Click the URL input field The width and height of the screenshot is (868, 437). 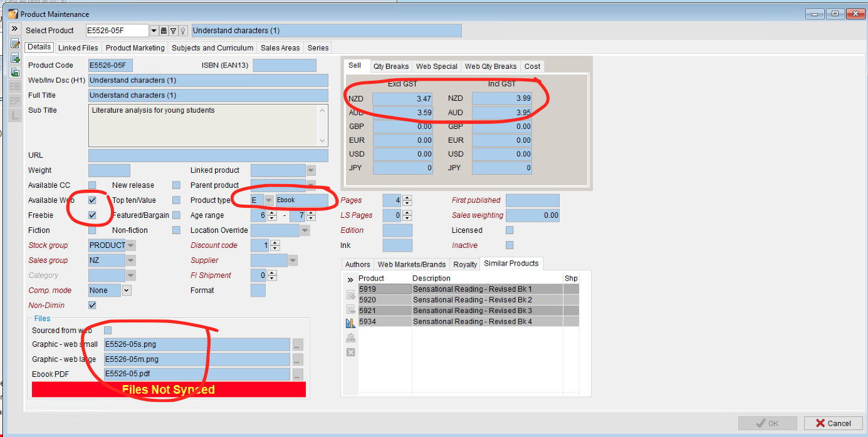coord(208,155)
